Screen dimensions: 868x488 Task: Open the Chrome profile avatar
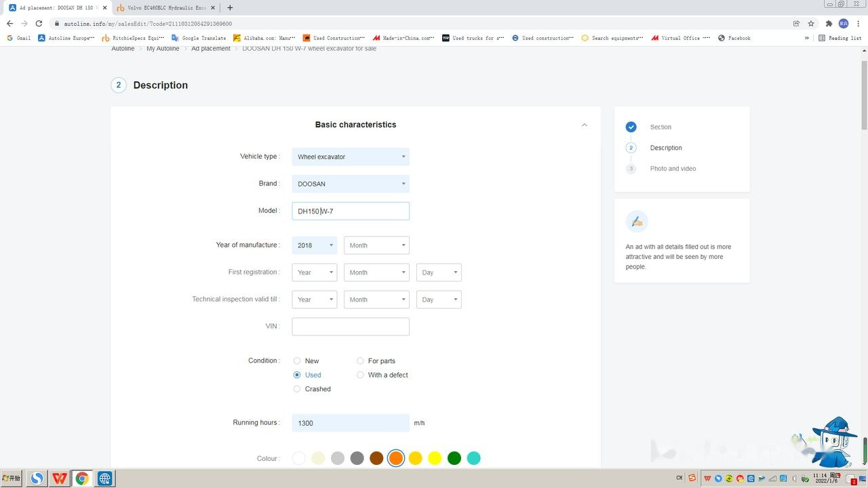[x=844, y=23]
